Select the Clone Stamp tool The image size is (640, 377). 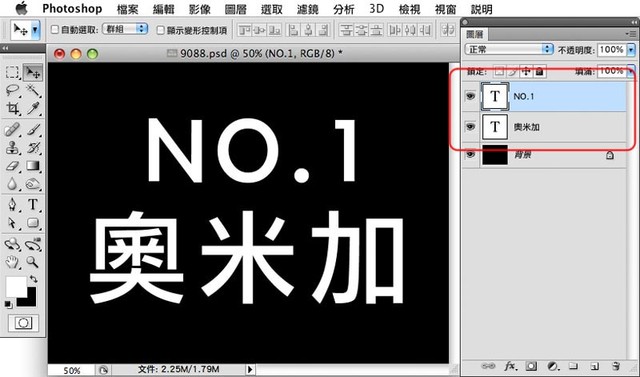pyautogui.click(x=12, y=148)
